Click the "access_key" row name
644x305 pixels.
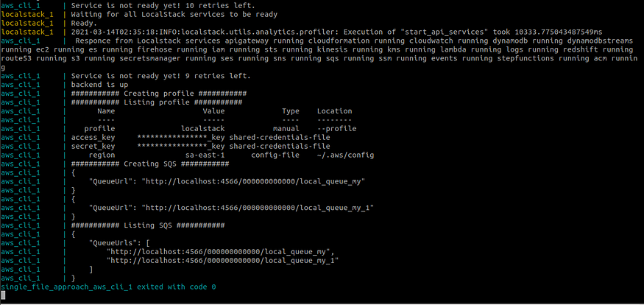click(x=93, y=138)
